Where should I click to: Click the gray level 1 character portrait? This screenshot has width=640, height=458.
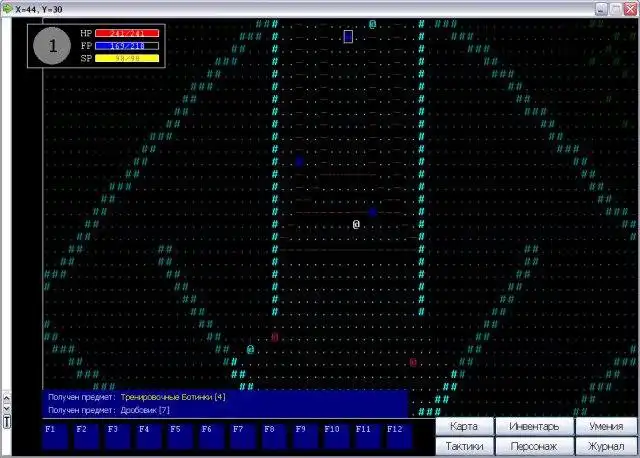tap(52, 46)
